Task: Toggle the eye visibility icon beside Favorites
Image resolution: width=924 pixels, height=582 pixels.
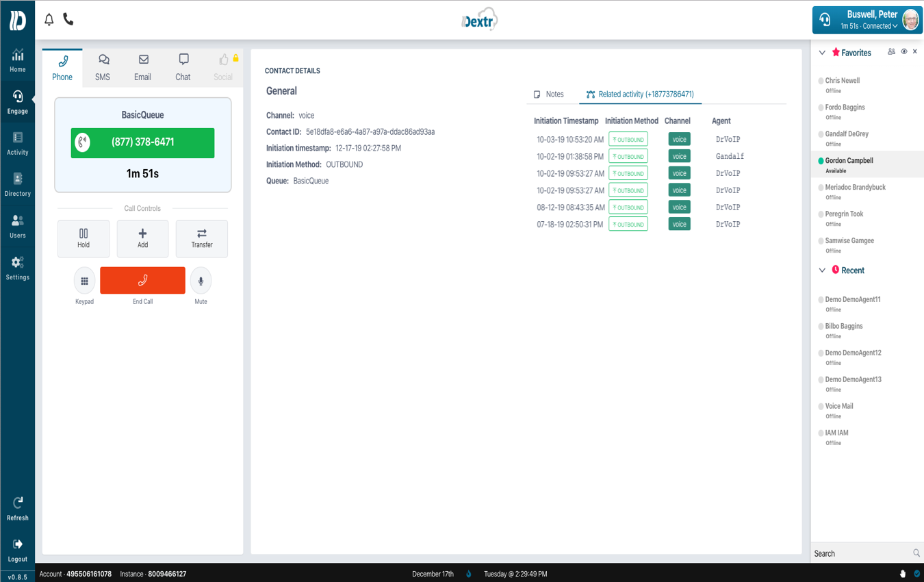Action: pos(904,51)
